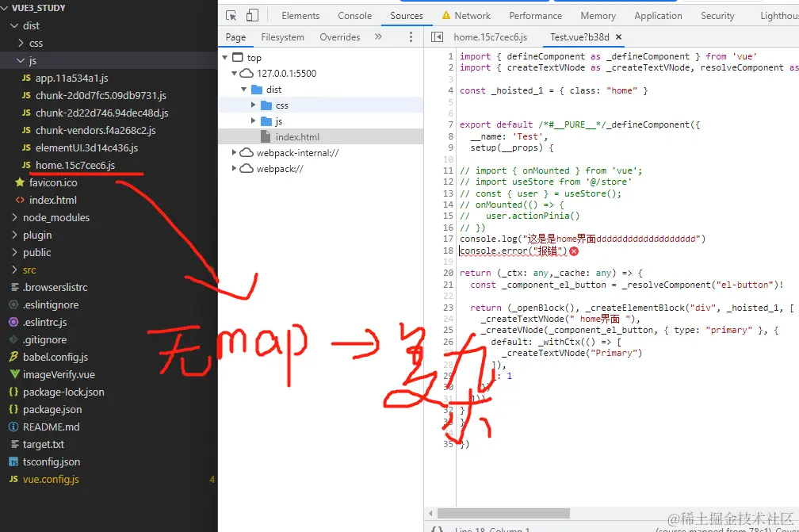Image resolution: width=799 pixels, height=532 pixels.
Task: Click the .gitignore icon
Action: click(x=13, y=339)
